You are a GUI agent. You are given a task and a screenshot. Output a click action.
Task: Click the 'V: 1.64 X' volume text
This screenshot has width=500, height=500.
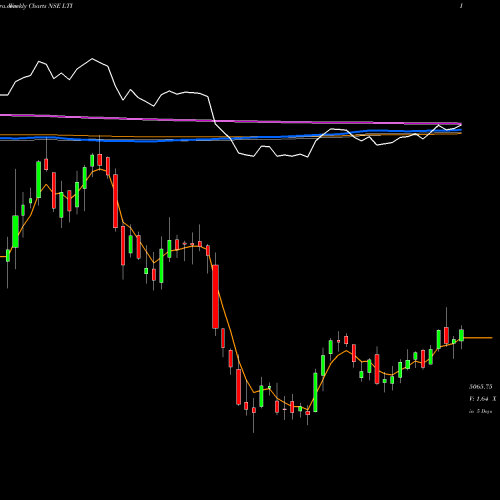click(x=482, y=399)
